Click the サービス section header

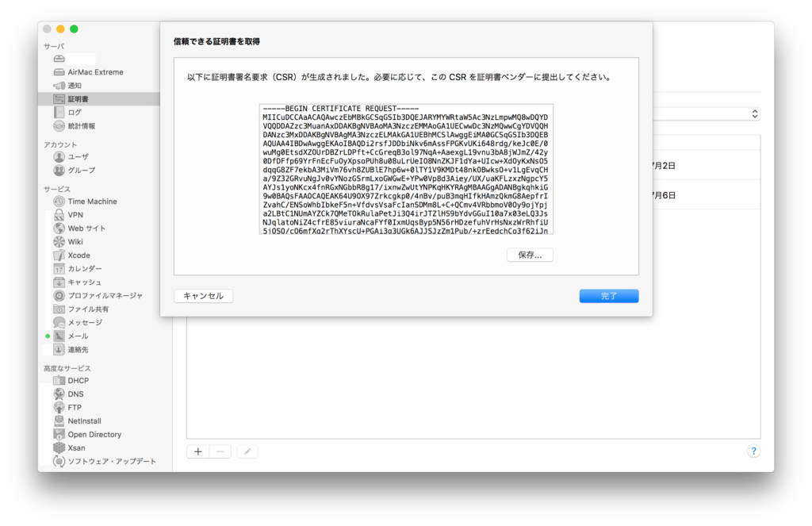coord(57,189)
